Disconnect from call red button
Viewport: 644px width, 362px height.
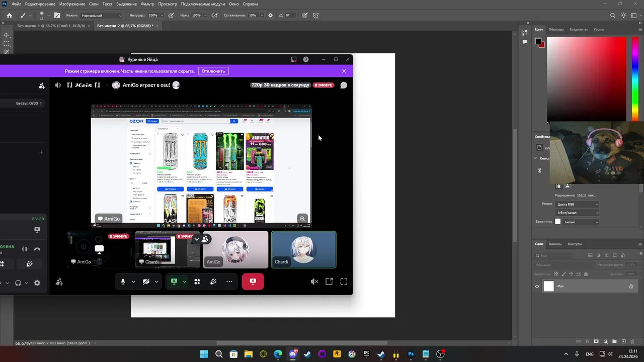click(x=253, y=282)
